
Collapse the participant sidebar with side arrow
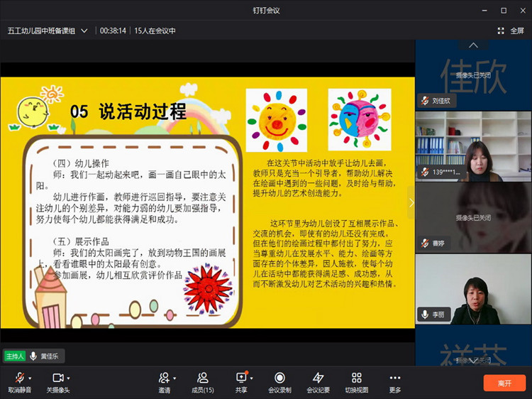(411, 203)
